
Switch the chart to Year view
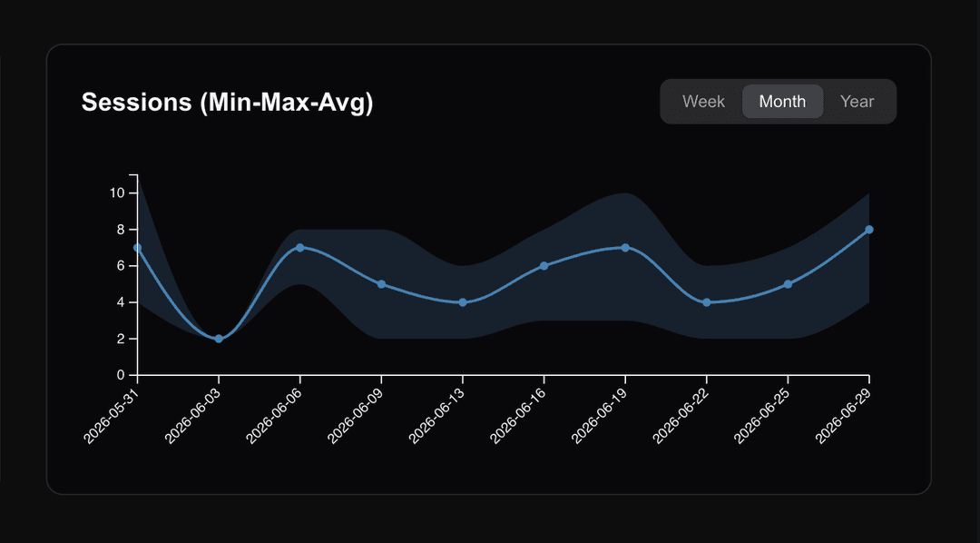(x=857, y=102)
